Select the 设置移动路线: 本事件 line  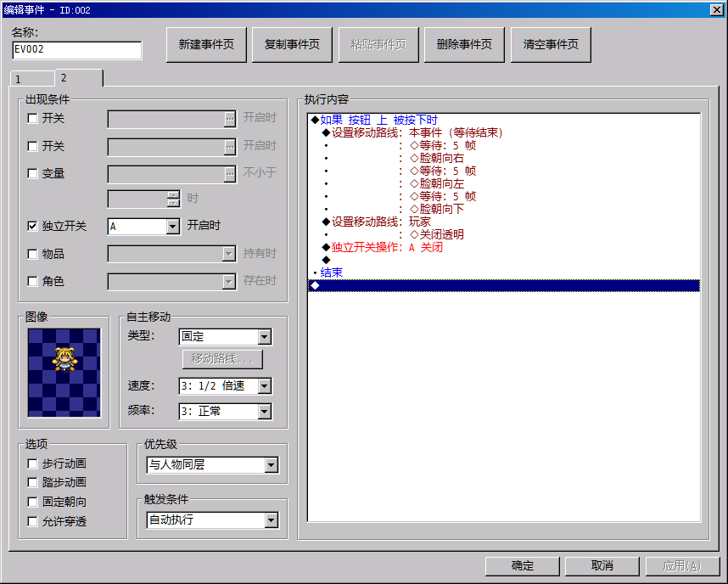504,133
